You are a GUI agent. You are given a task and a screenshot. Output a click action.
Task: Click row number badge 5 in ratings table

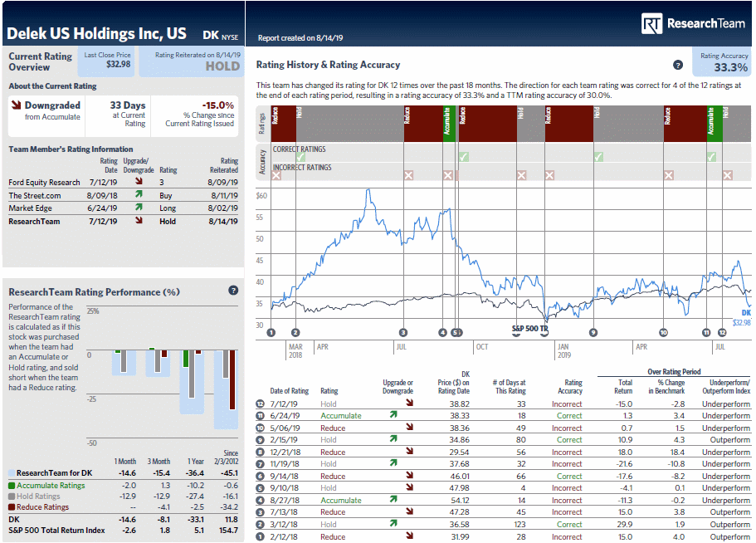point(261,488)
